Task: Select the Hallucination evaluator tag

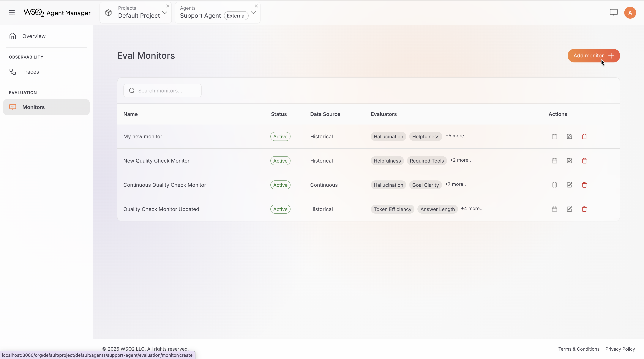Action: pos(388,136)
